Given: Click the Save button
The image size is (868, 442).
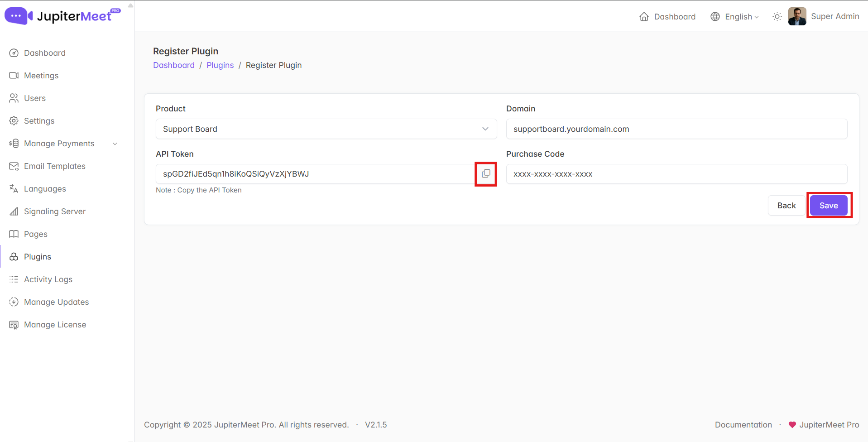Looking at the screenshot, I should click(x=829, y=206).
